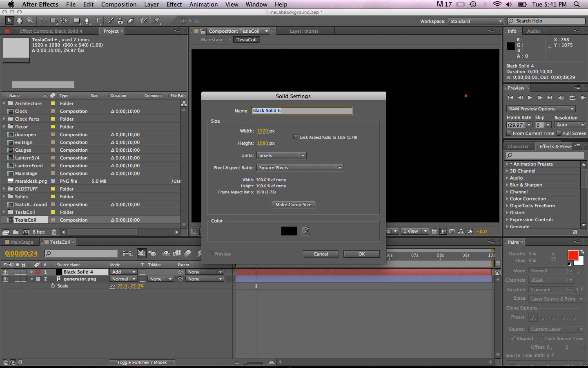
Task: Expand the Blur & Sharpen category
Action: [x=507, y=185]
